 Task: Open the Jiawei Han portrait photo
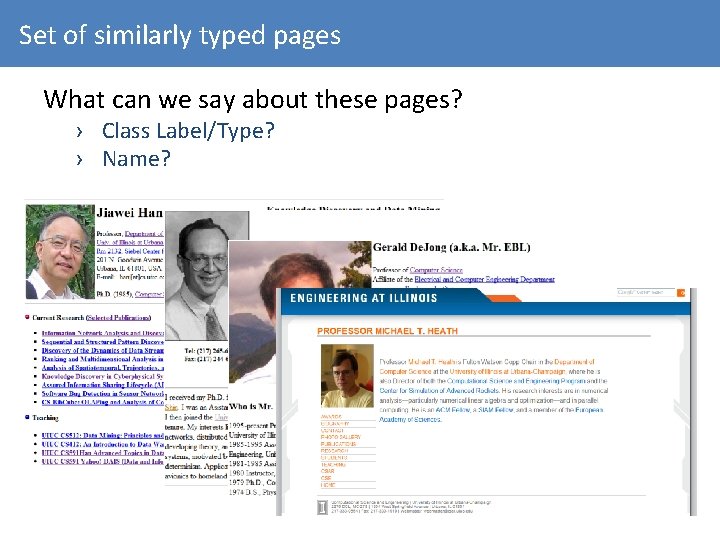point(60,252)
